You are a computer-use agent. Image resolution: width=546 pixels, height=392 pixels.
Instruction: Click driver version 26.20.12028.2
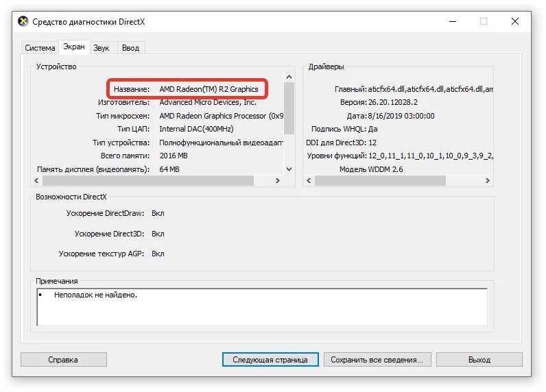[393, 102]
